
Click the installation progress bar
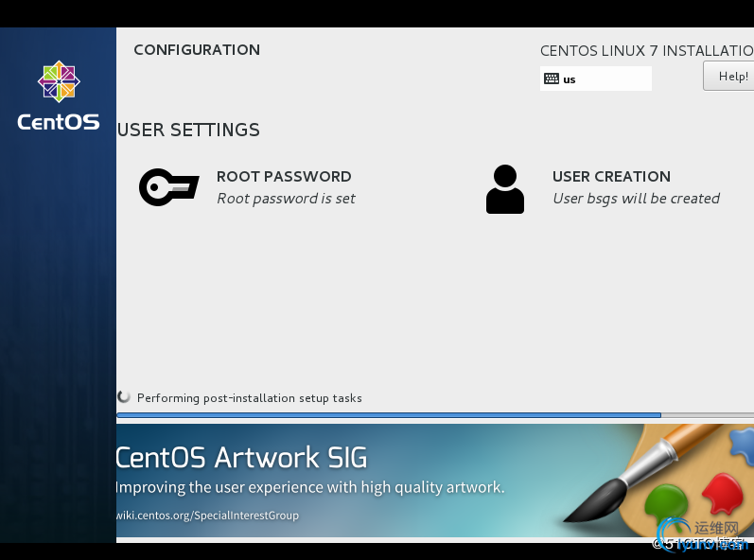[x=435, y=415]
